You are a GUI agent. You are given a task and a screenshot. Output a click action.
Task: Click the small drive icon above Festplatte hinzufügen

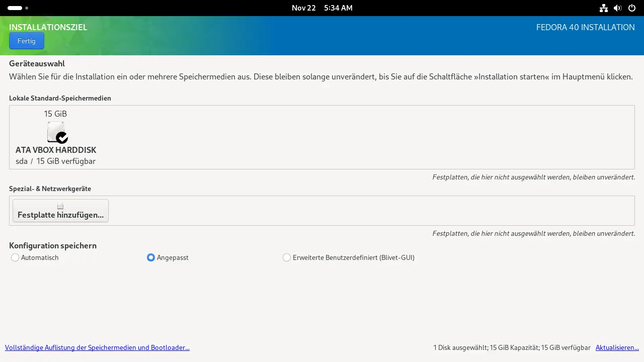(x=60, y=206)
